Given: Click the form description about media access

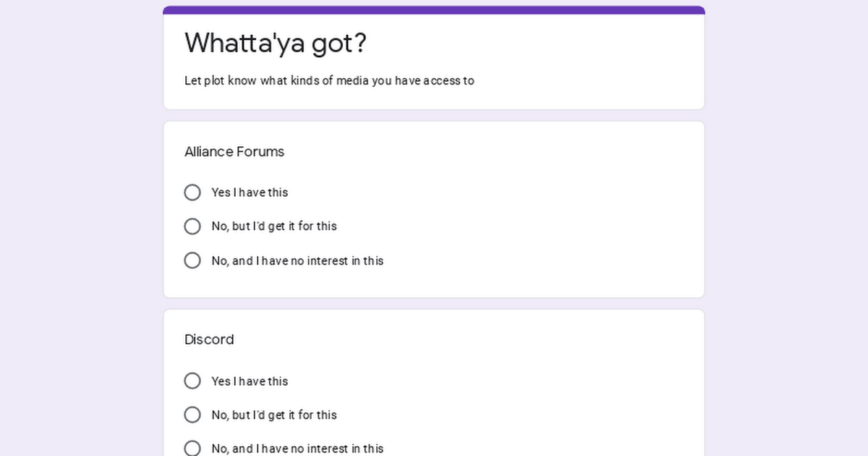Looking at the screenshot, I should coord(329,81).
